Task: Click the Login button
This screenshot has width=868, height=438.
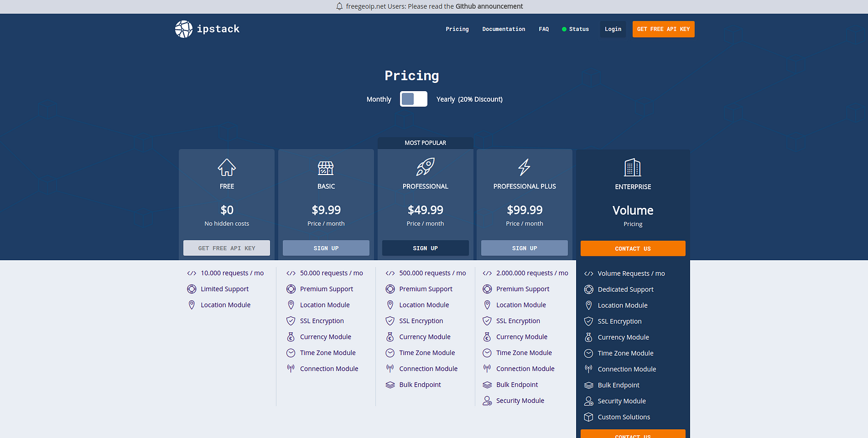Action: click(x=613, y=29)
